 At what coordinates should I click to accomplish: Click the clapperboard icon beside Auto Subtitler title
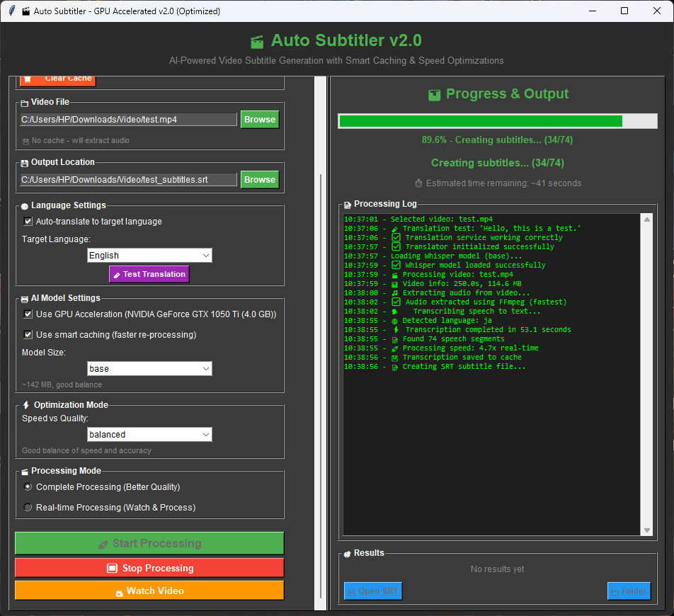[256, 42]
